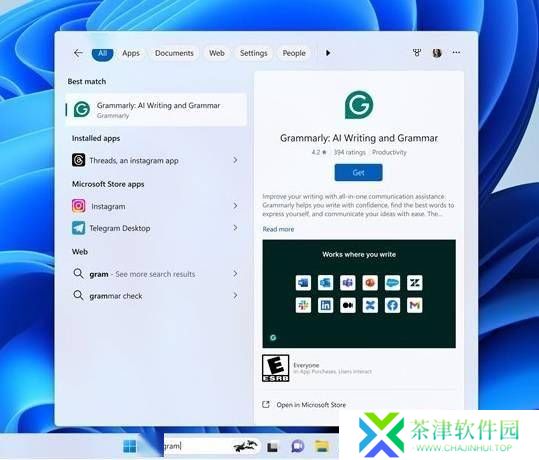Screen dimensions: 539x460
Task: Open File Explorer from the taskbar
Action: click(x=322, y=446)
